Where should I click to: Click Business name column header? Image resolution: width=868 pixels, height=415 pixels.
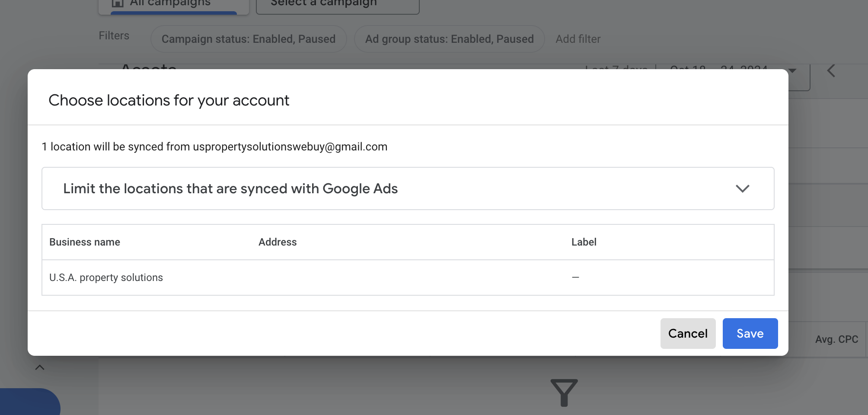point(85,242)
